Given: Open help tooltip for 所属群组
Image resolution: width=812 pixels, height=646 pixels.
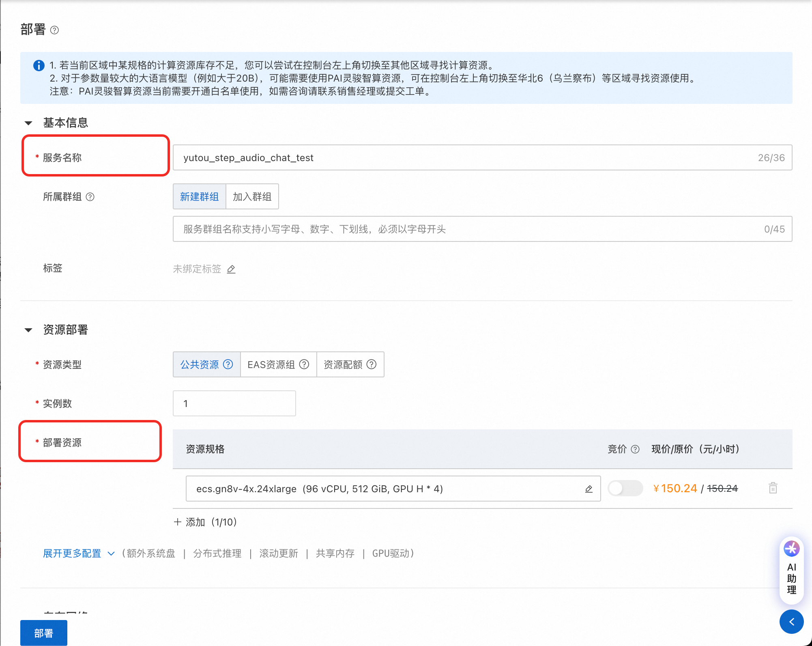Looking at the screenshot, I should pyautogui.click(x=91, y=197).
